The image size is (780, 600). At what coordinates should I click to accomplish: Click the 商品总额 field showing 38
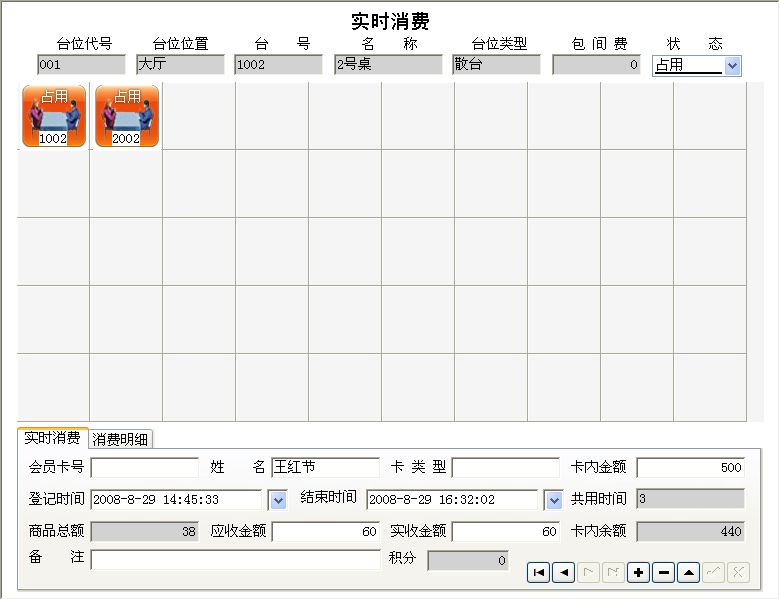[x=145, y=531]
